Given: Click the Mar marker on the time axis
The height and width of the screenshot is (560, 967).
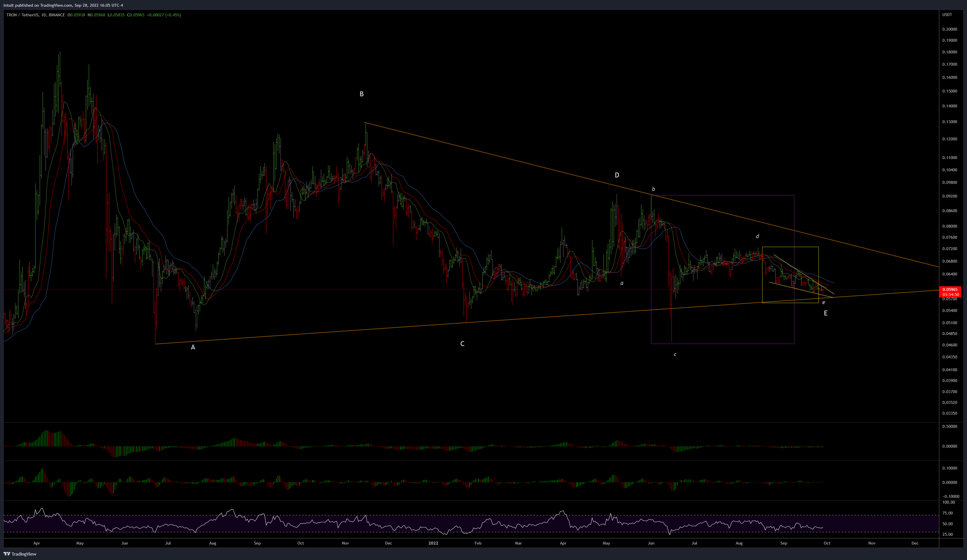Looking at the screenshot, I should coord(519,543).
